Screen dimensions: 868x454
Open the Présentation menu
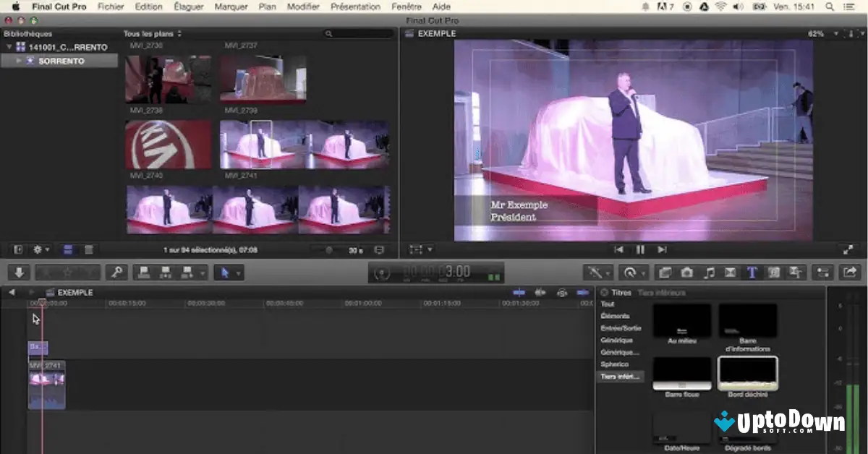click(355, 7)
